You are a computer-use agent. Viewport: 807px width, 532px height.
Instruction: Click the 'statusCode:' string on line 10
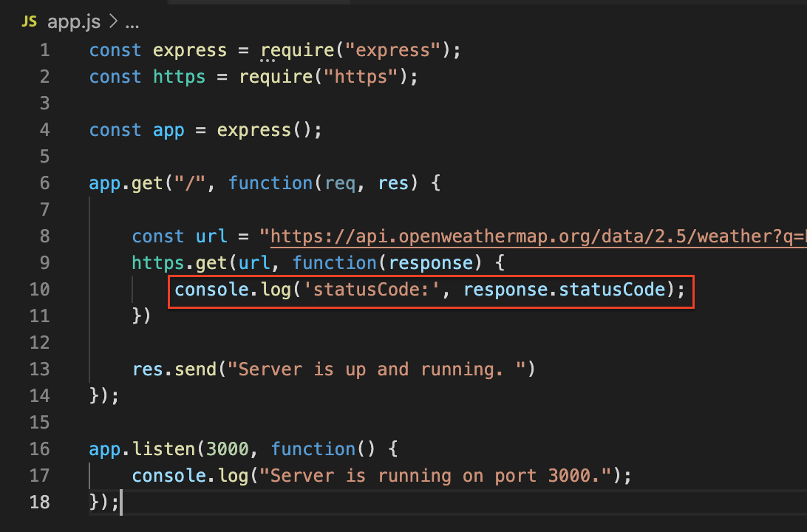(371, 290)
